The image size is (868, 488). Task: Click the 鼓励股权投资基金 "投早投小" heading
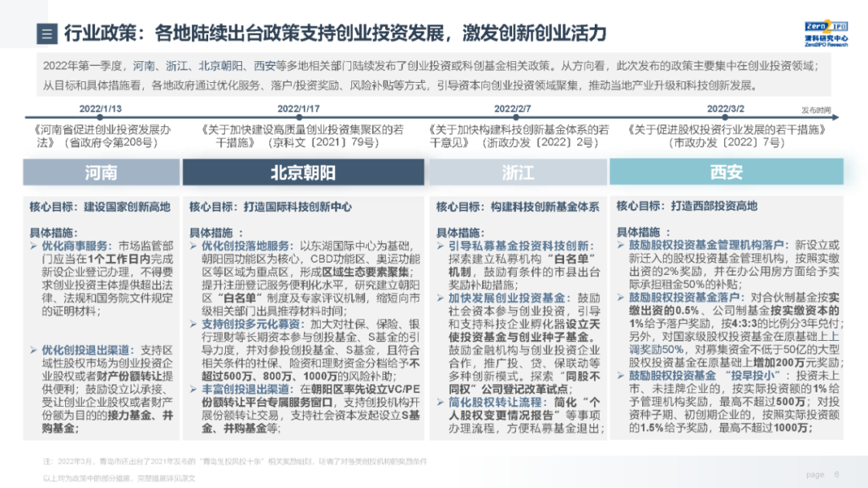(705, 375)
